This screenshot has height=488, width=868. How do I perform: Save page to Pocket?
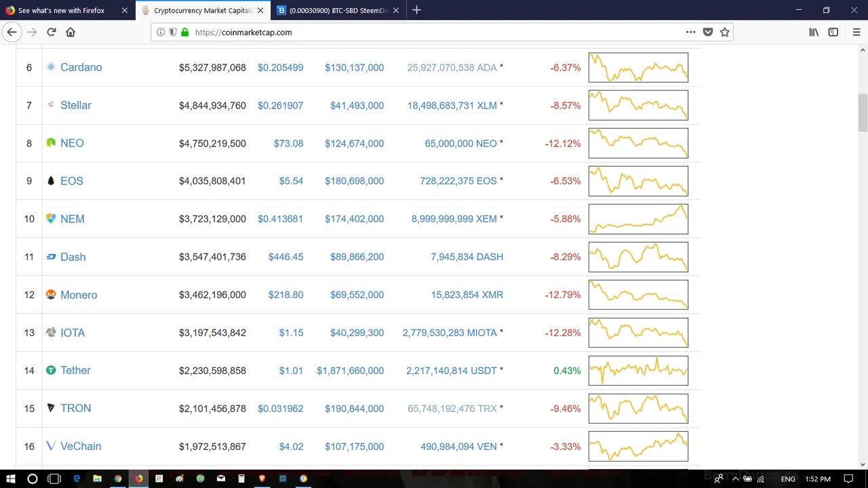coord(708,32)
